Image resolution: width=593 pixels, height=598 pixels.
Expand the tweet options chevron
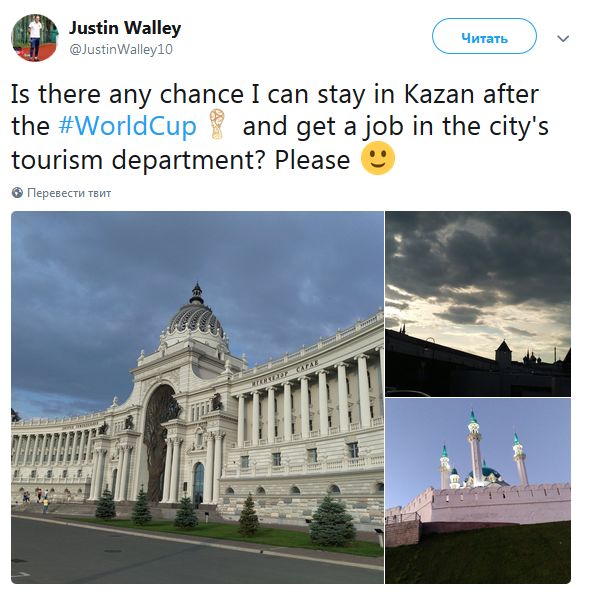[x=563, y=38]
